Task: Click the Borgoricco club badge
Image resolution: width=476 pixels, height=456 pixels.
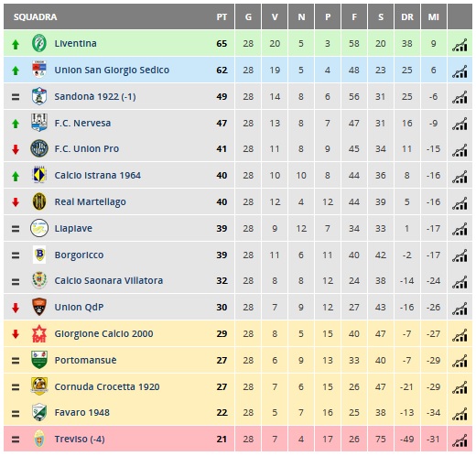Action: pos(39,255)
